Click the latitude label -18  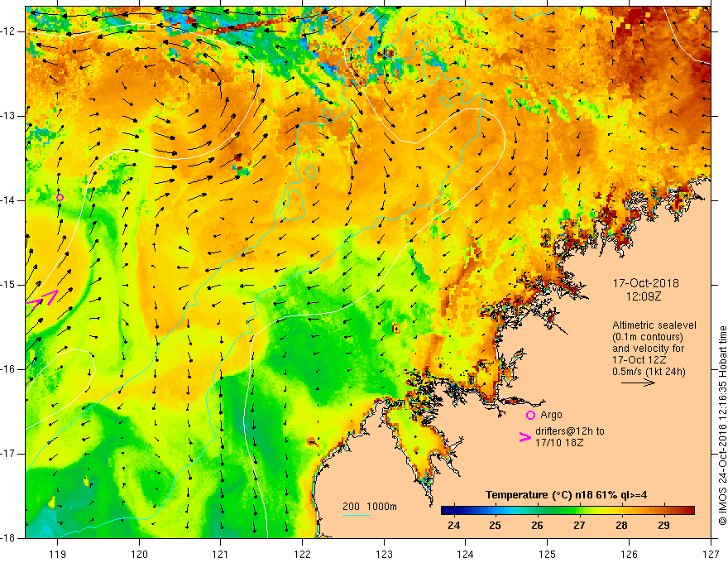pyautogui.click(x=8, y=538)
